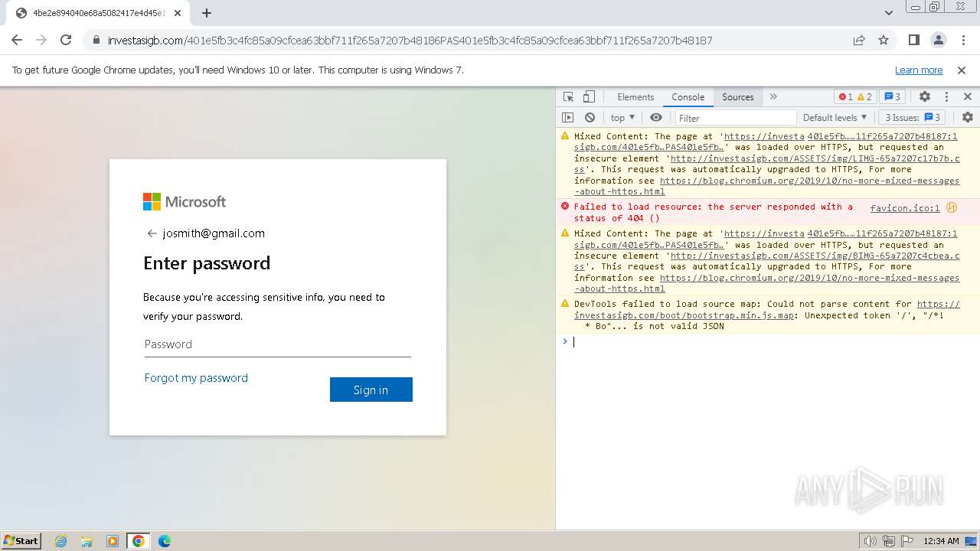Open the new tab plus button
Image resolution: width=980 pixels, height=551 pixels.
207,13
